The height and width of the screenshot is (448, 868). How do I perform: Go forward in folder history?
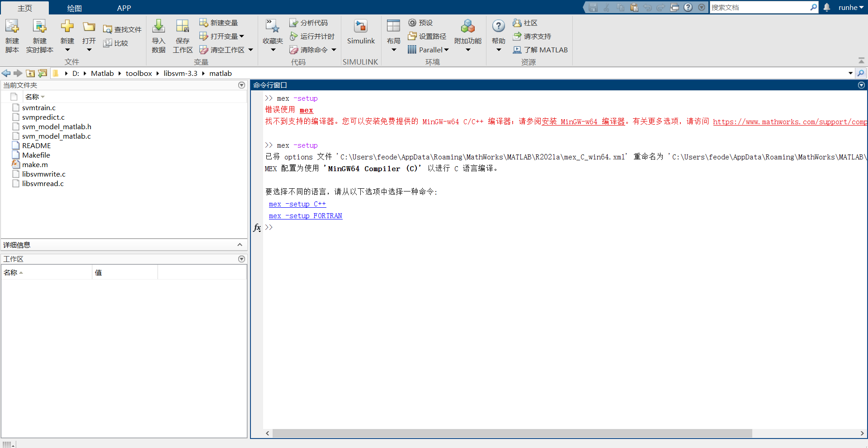18,73
